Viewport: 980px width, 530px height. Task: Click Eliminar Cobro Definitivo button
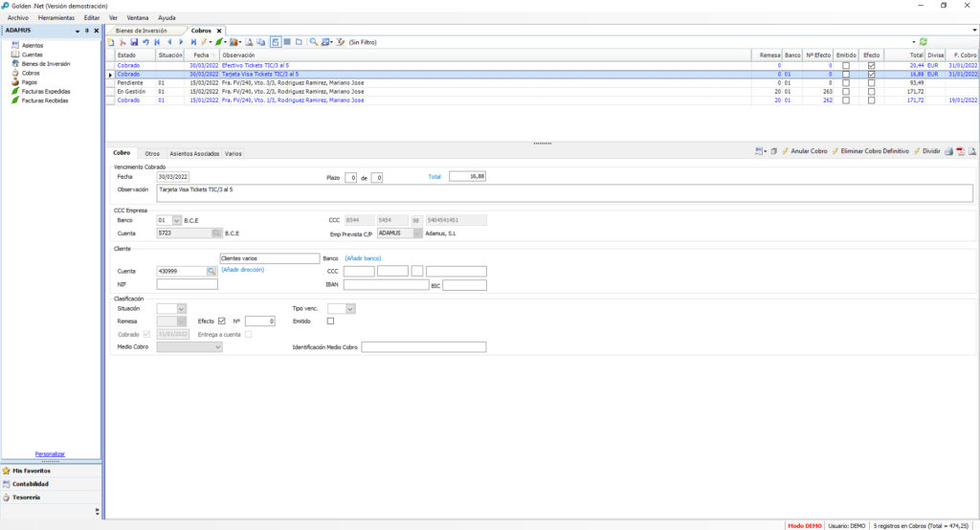coord(870,151)
